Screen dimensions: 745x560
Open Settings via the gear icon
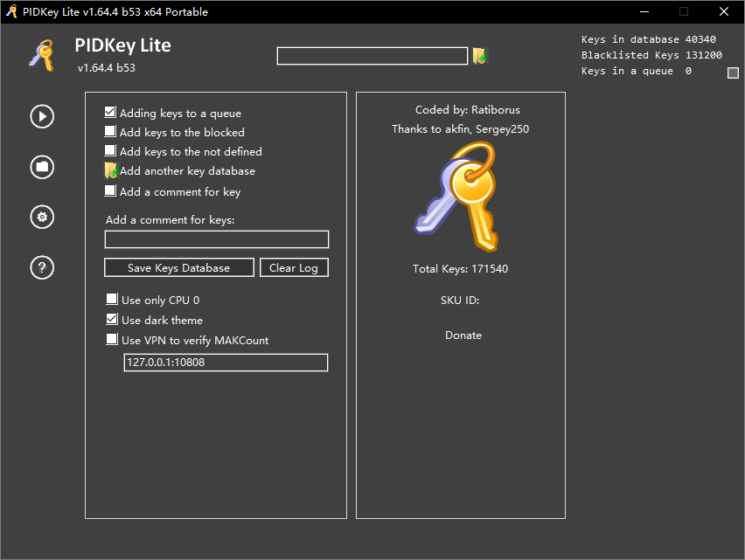(x=41, y=217)
